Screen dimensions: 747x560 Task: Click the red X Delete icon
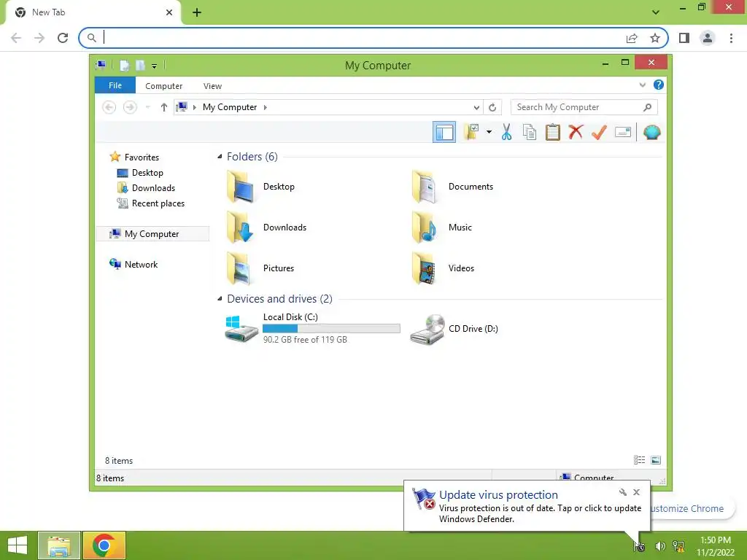576,132
